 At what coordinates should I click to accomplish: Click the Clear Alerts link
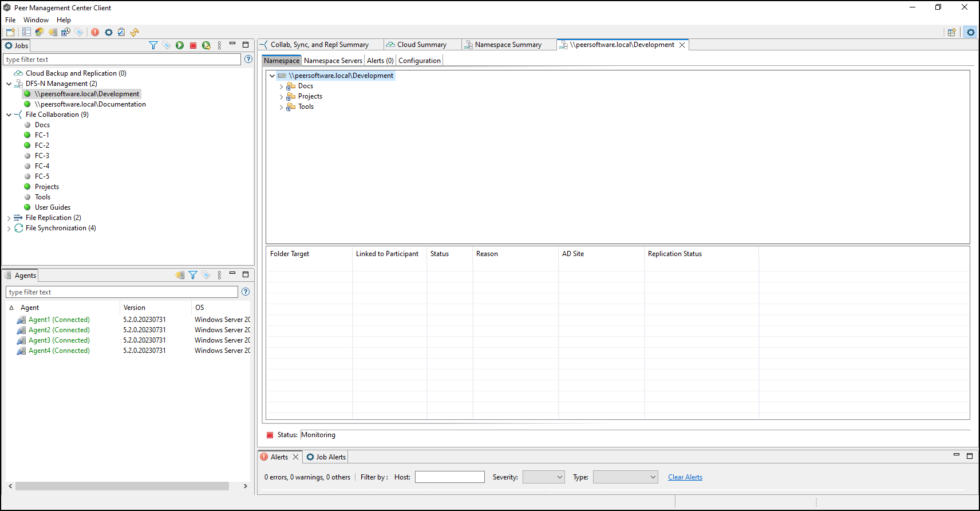point(685,477)
